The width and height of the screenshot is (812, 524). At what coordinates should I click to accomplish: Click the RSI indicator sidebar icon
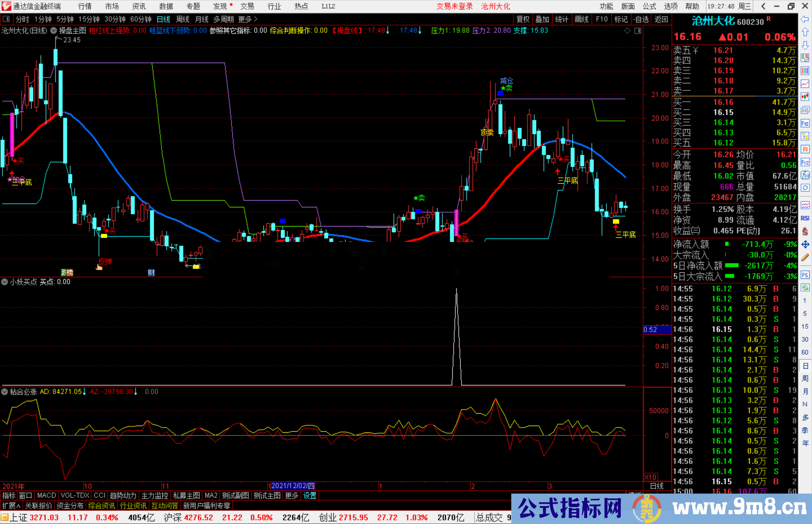(805, 218)
